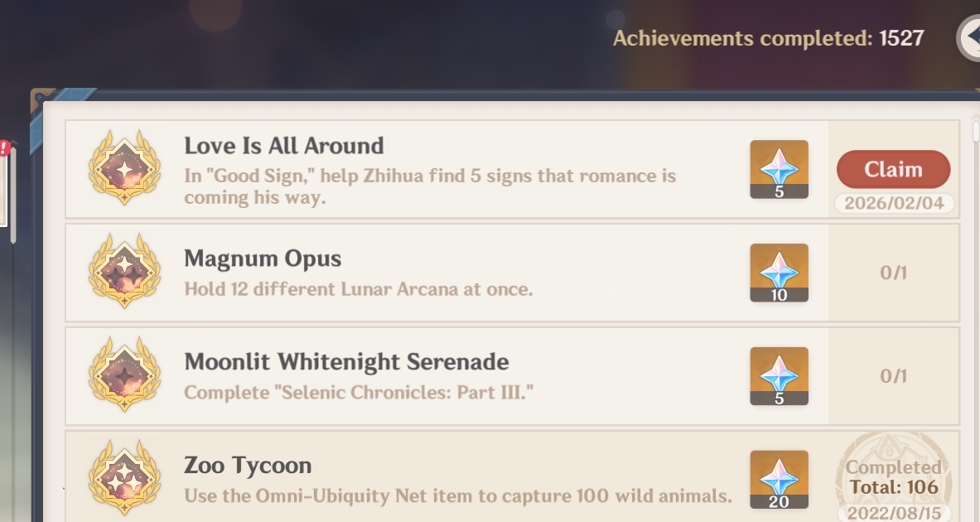
Task: Claim the Love Is All Around reward
Action: pos(893,169)
